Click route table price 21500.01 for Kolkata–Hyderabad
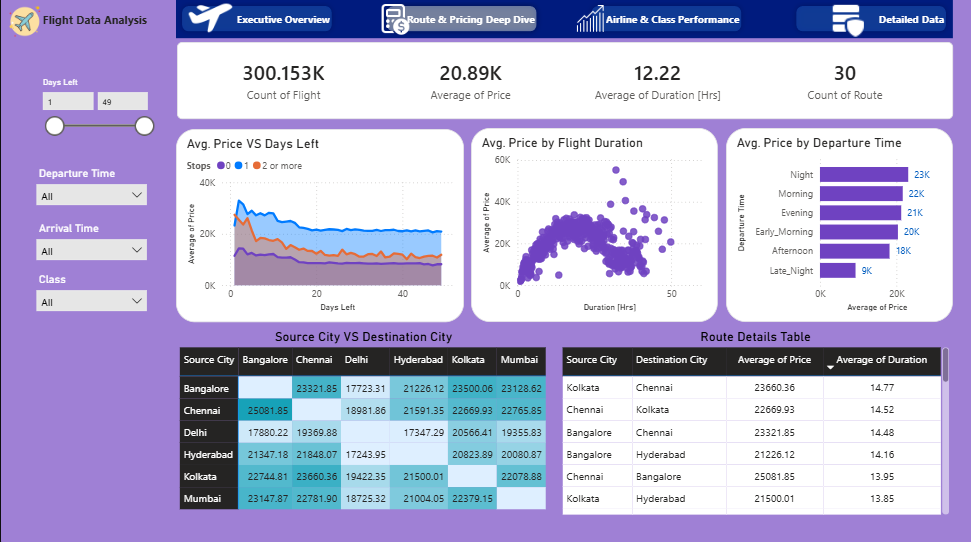Screen dimensions: 971x542 774,499
